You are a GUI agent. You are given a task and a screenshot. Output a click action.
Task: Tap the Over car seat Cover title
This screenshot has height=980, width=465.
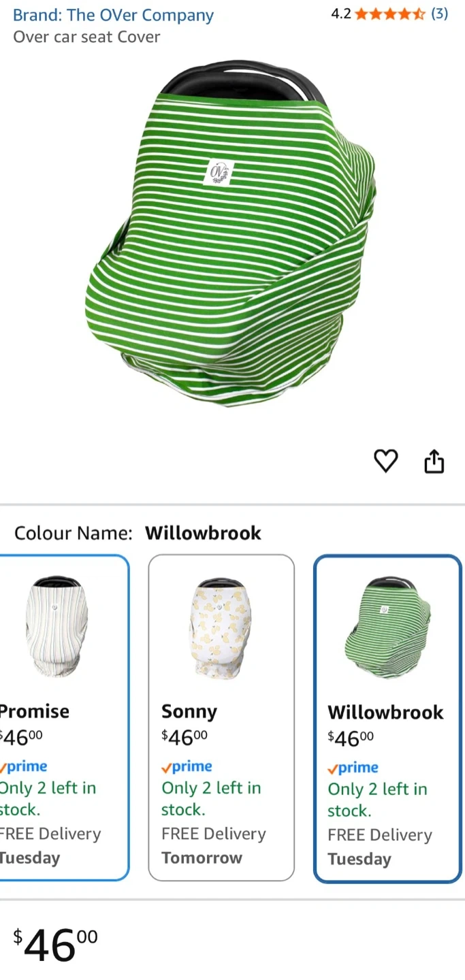tap(86, 37)
